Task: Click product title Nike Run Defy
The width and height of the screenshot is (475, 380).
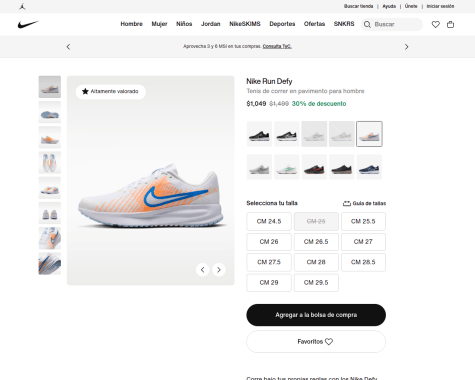Action: click(x=269, y=81)
